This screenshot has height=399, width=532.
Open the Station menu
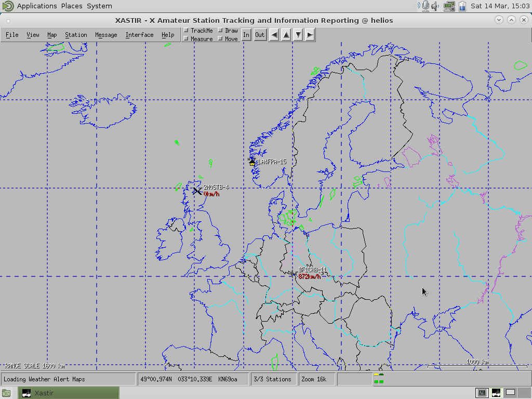pos(76,35)
